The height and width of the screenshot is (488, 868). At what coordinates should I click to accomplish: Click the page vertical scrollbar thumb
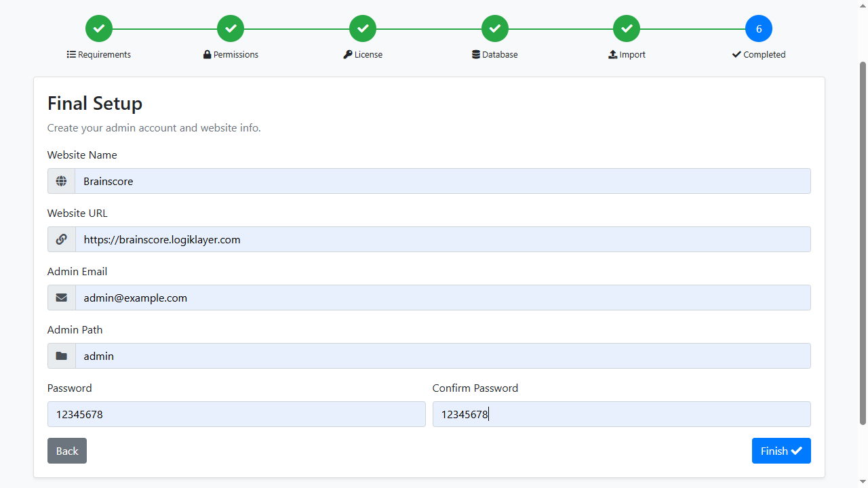(x=863, y=243)
